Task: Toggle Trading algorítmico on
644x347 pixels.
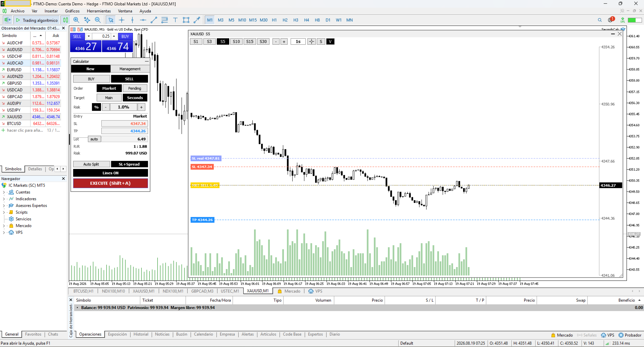Action: [37, 20]
